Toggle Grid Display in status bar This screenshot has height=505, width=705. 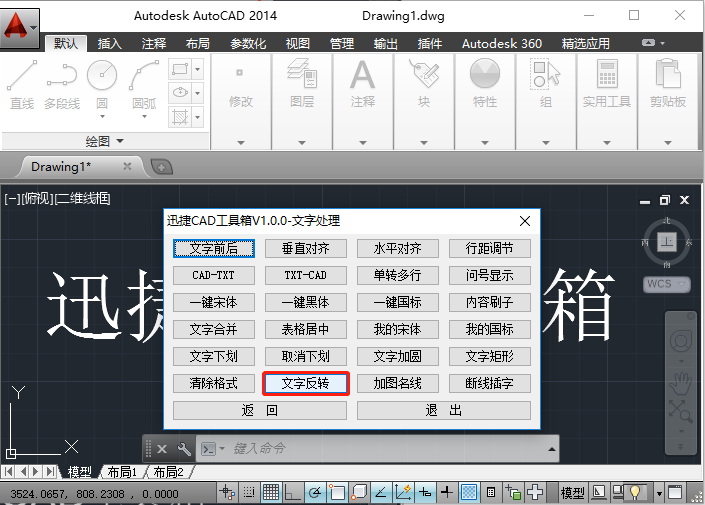[271, 493]
